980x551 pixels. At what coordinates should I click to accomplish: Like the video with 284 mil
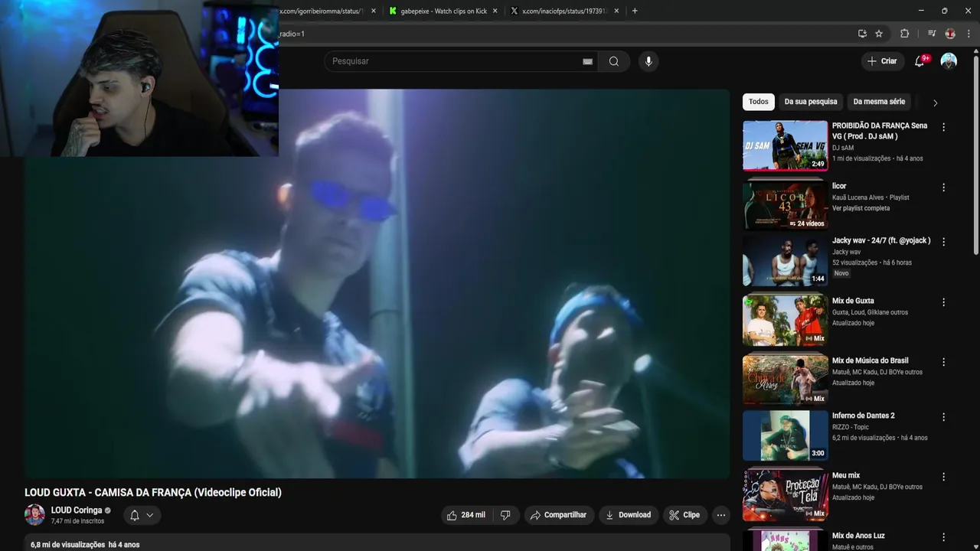467,515
